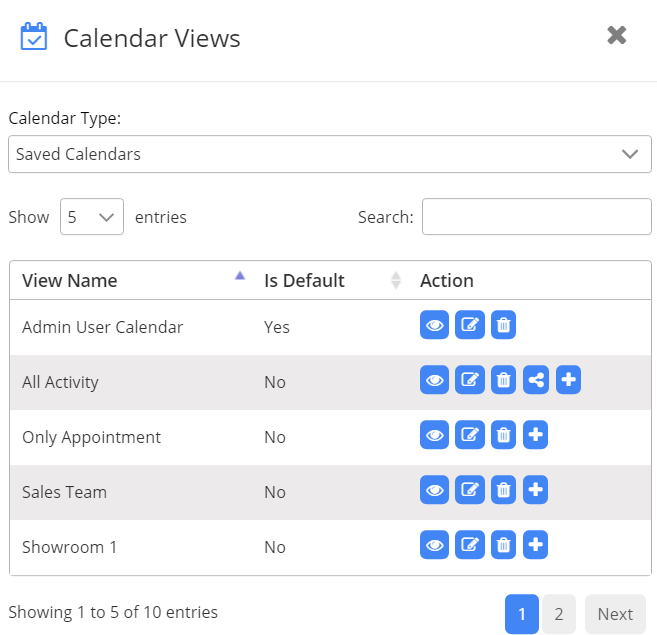Close the Calendar Views dialog
The width and height of the screenshot is (657, 635).
coord(617,36)
